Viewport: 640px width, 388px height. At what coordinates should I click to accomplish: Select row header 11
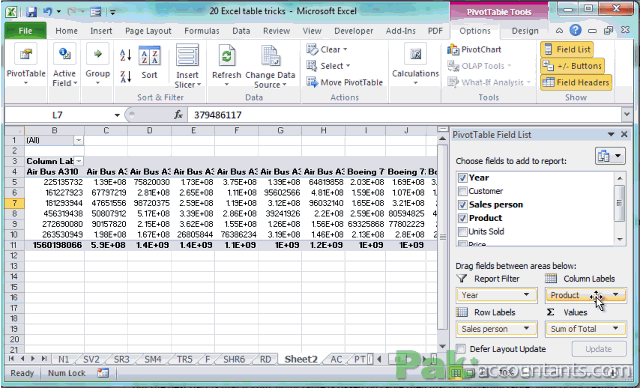click(14, 245)
